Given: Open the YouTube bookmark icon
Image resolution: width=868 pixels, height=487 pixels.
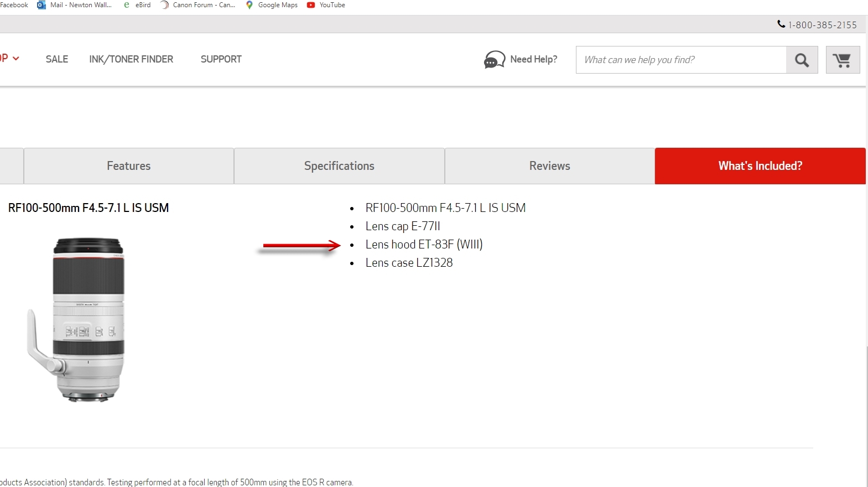Looking at the screenshot, I should [x=311, y=5].
